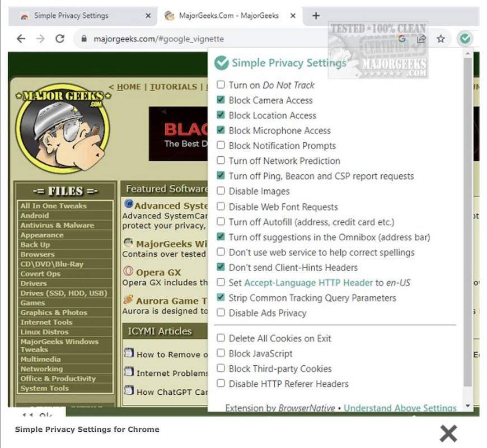Bookmark the page with star icon
487x448 pixels.
coord(441,39)
